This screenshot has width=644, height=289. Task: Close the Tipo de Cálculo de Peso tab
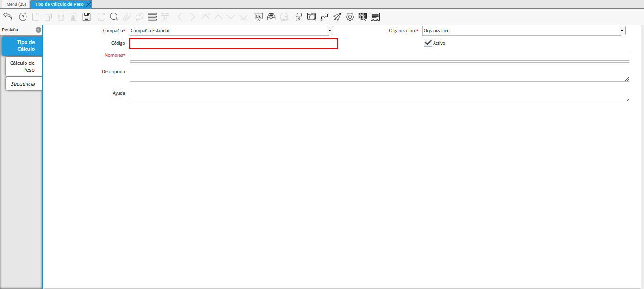89,4
